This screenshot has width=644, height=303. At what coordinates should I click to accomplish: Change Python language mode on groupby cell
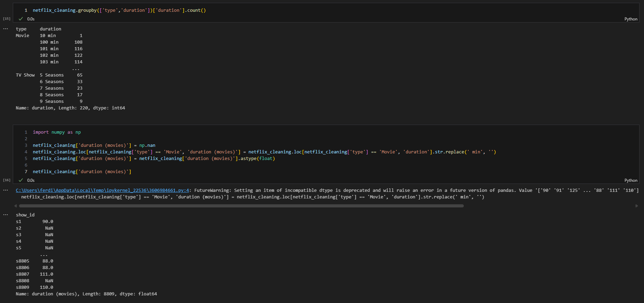point(631,19)
